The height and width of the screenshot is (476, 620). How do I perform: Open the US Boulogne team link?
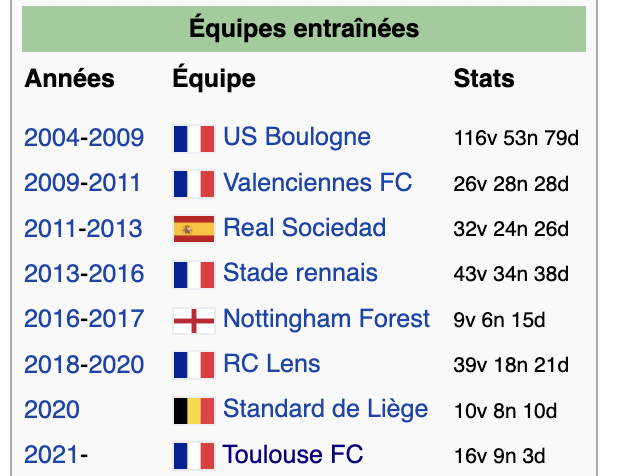click(297, 137)
